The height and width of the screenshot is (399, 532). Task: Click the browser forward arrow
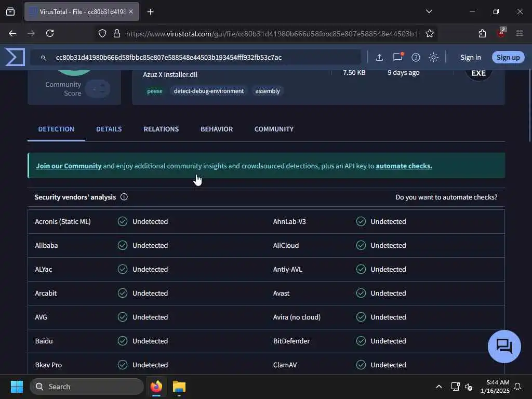point(31,33)
